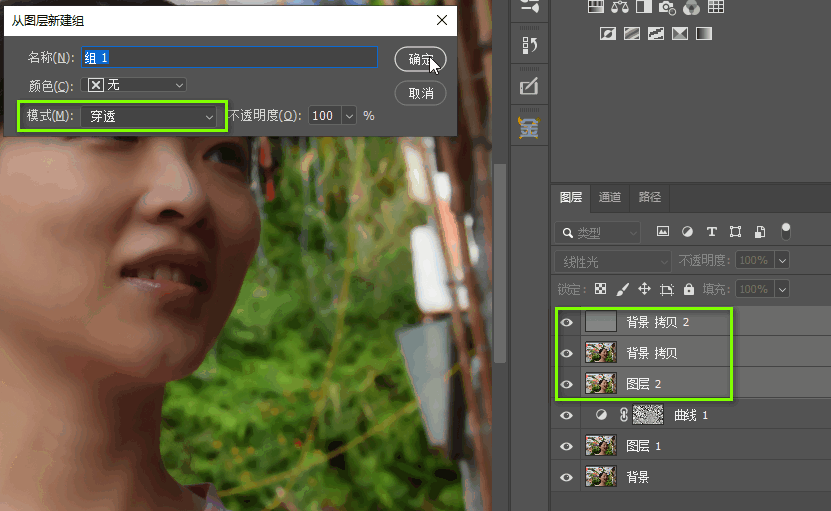Click the 取消 button
Image resolution: width=831 pixels, height=511 pixels.
pyautogui.click(x=420, y=93)
